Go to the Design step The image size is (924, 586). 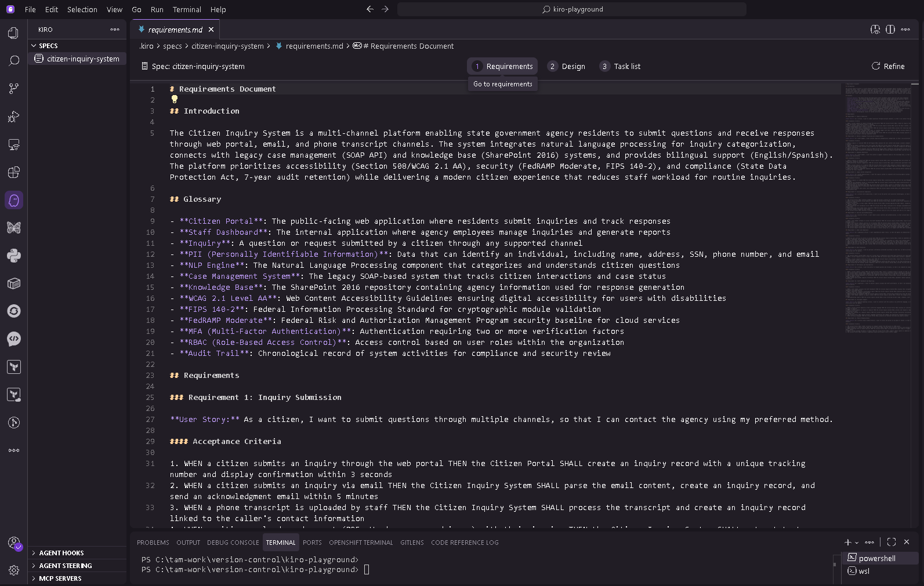(566, 66)
